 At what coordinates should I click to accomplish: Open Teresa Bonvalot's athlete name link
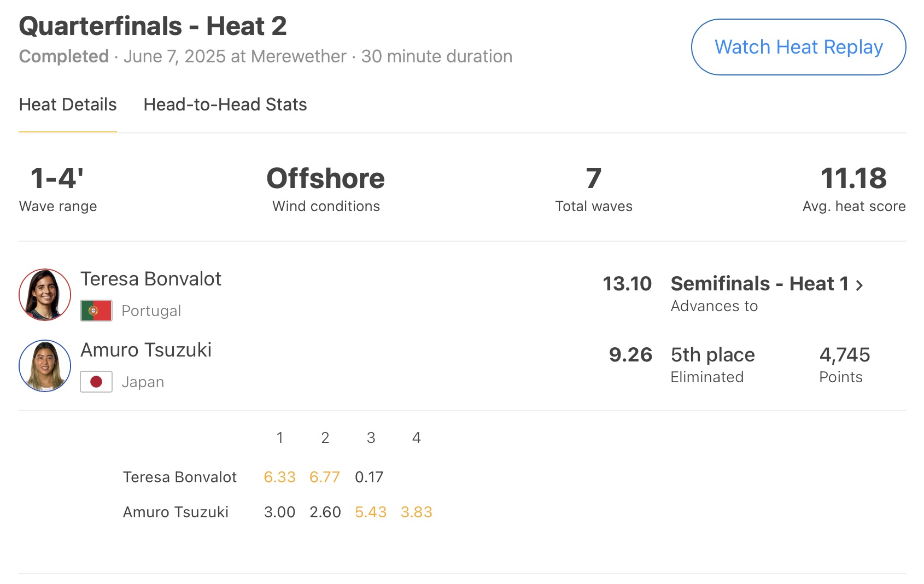pos(151,279)
